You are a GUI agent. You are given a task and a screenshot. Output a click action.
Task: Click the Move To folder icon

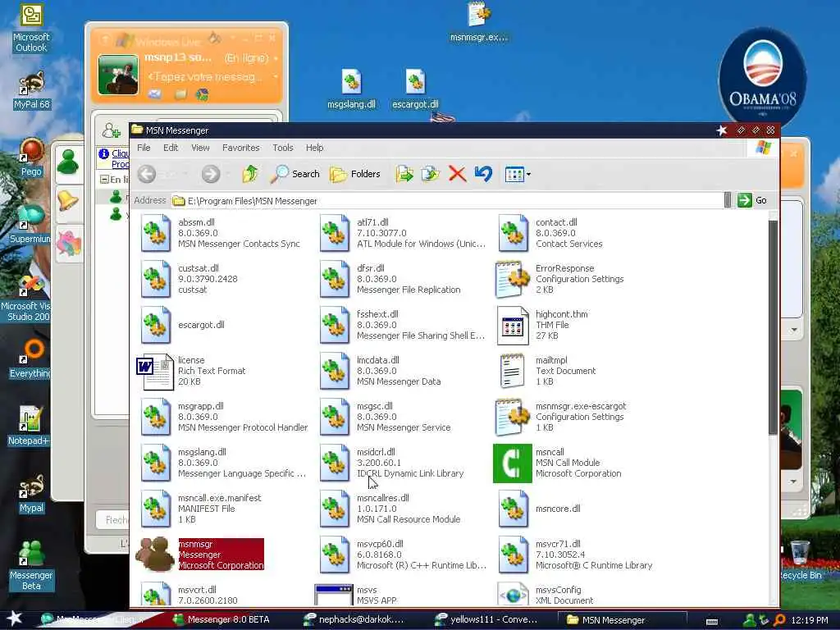404,174
